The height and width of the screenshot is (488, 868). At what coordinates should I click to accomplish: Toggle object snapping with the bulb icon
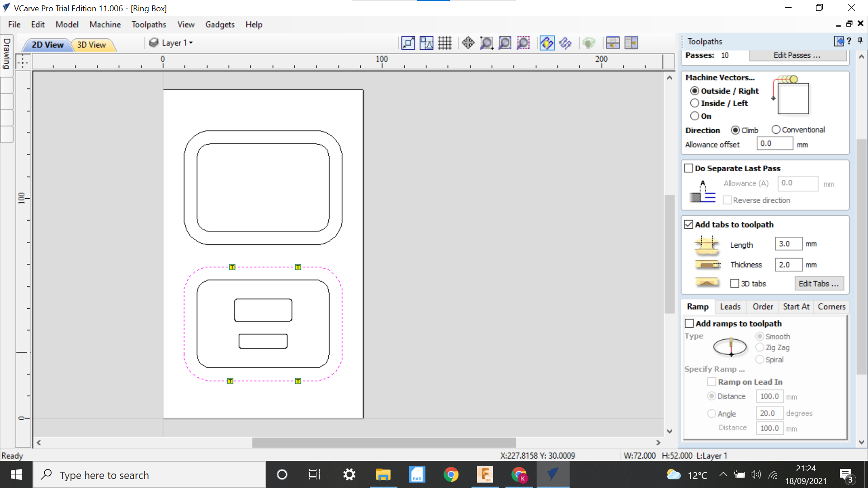pyautogui.click(x=547, y=42)
